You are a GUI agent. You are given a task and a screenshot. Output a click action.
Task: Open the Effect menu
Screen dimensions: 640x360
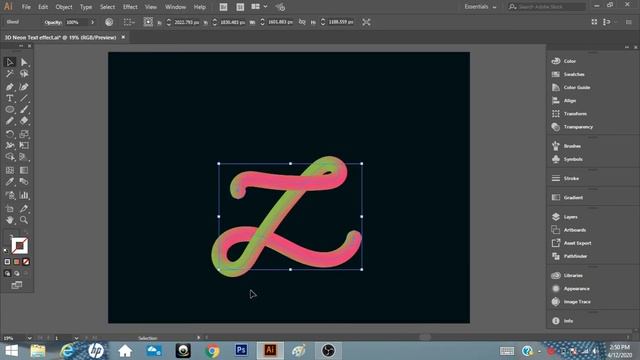130,7
